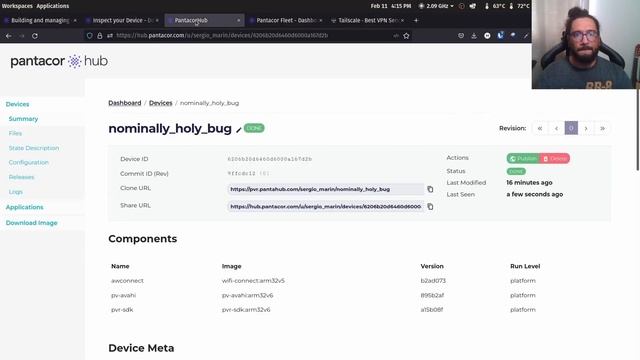The height and width of the screenshot is (360, 640).
Task: Open Logs in sidebar
Action: coord(16,192)
